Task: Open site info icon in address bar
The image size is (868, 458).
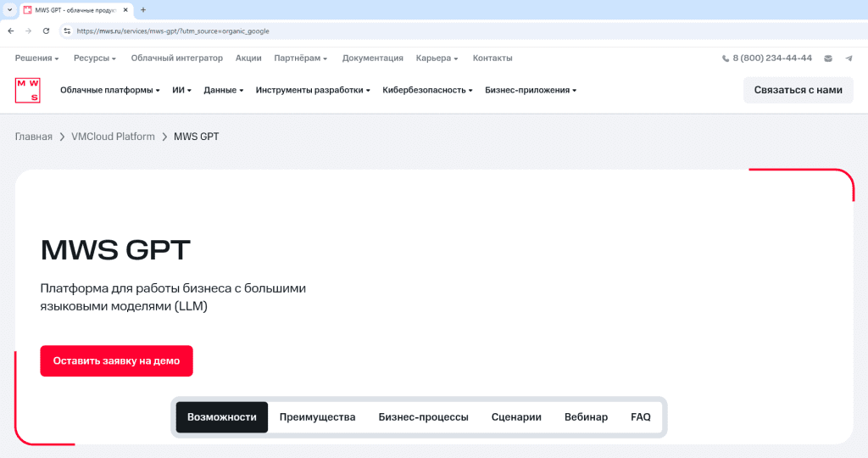Action: [x=67, y=31]
